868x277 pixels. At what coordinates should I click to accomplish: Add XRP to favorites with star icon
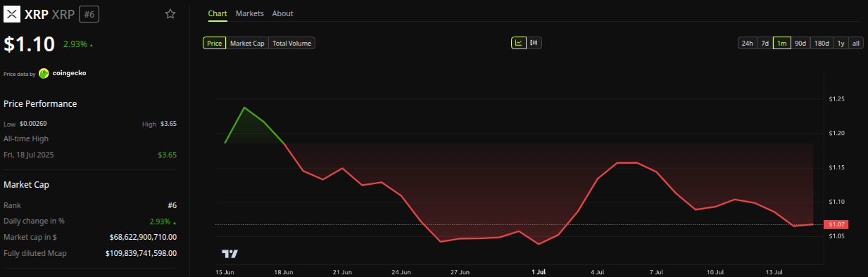(170, 14)
